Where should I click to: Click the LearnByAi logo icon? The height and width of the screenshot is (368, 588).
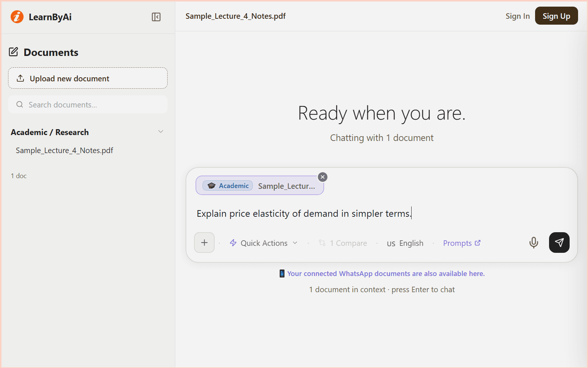click(x=17, y=17)
